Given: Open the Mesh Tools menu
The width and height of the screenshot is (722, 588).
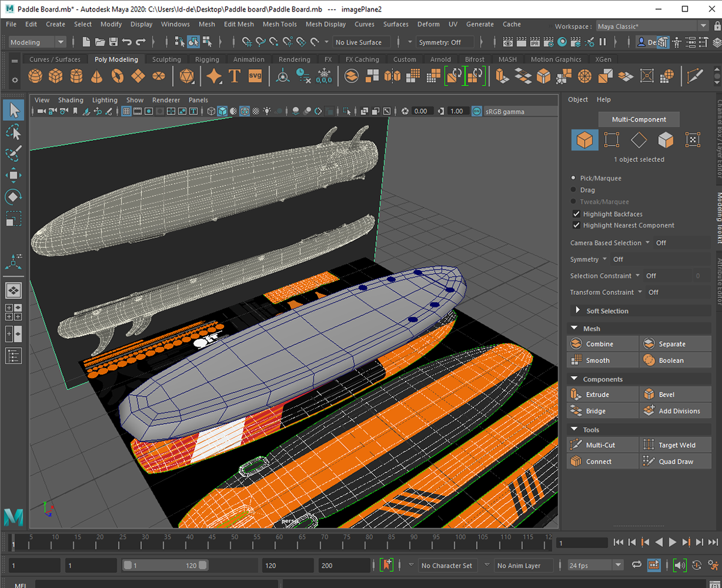Looking at the screenshot, I should [280, 24].
